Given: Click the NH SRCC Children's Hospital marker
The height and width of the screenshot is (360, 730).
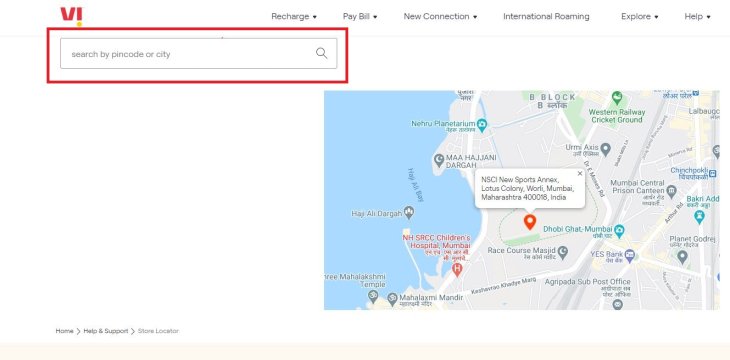Looking at the screenshot, I should [x=457, y=269].
